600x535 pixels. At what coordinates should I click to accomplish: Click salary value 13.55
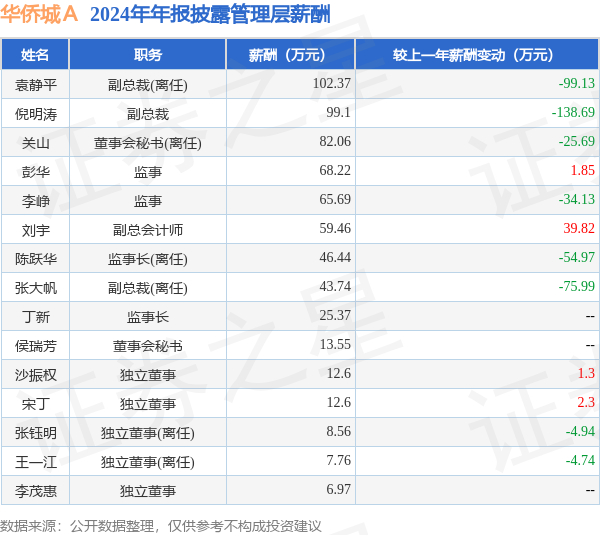pyautogui.click(x=335, y=344)
